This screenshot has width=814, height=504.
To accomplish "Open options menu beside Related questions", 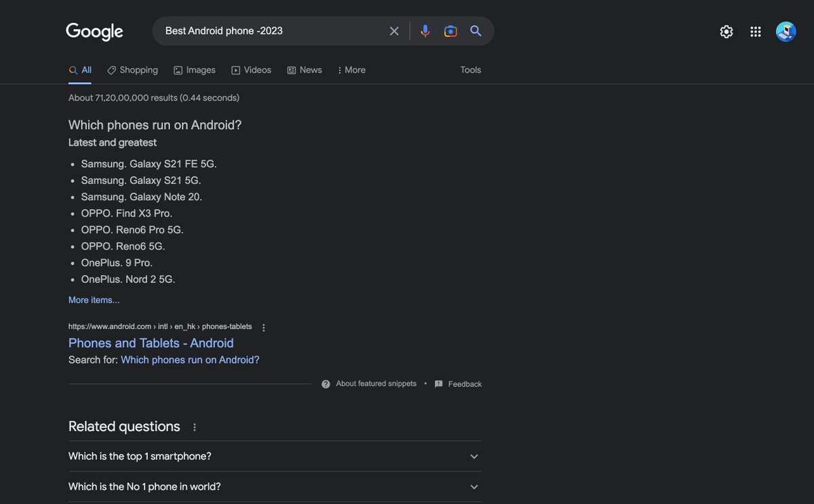I will click(x=195, y=427).
